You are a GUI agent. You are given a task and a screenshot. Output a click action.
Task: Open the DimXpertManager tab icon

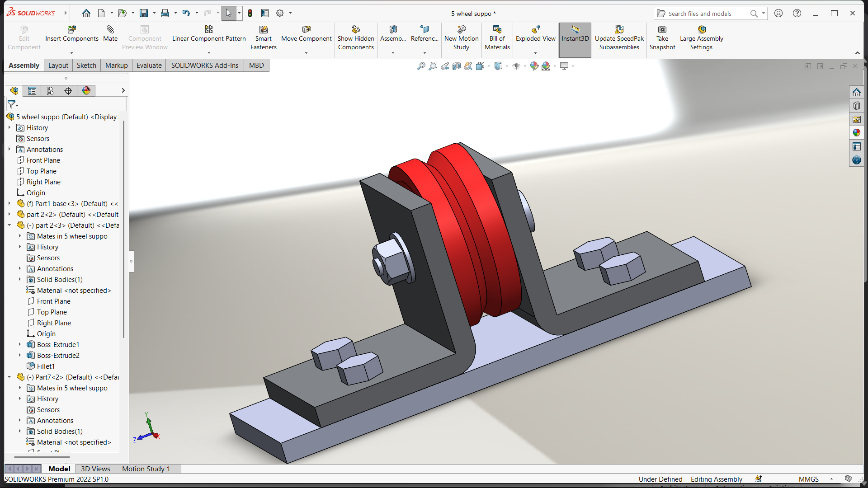coord(68,91)
